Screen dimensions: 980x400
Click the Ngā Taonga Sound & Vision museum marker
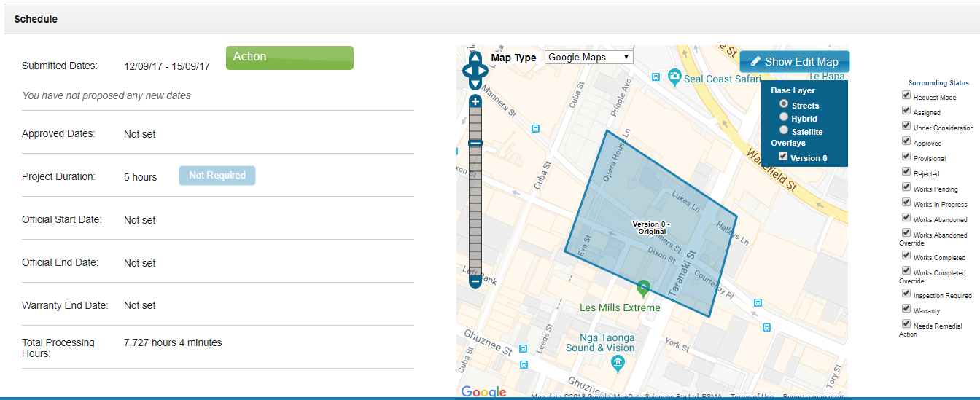(618, 363)
